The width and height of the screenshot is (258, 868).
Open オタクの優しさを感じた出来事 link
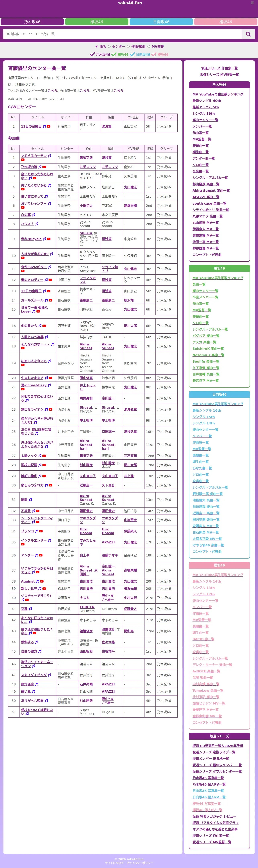(x=215, y=829)
